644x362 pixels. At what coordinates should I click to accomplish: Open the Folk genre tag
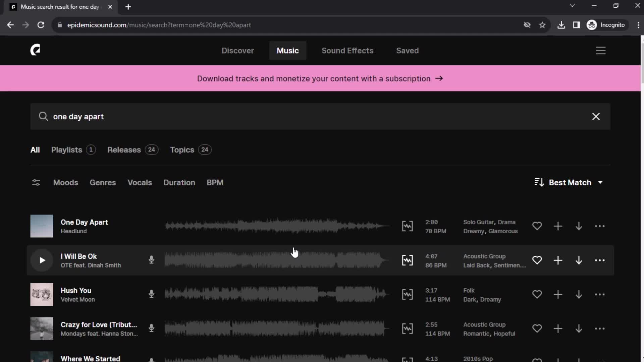469,291
